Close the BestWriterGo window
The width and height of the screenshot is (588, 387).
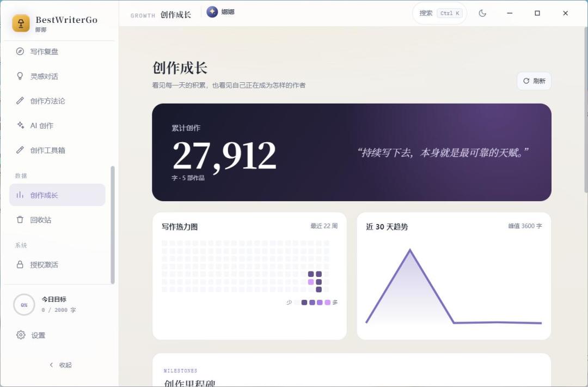pos(566,13)
